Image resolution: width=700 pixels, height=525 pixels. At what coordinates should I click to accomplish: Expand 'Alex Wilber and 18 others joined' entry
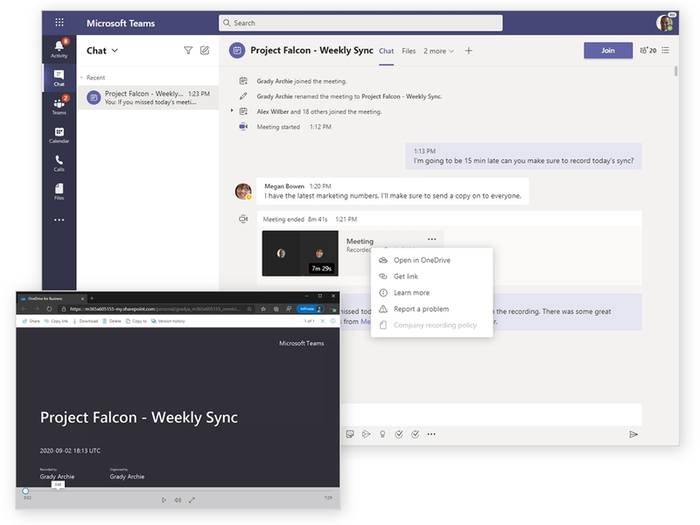pyautogui.click(x=232, y=111)
